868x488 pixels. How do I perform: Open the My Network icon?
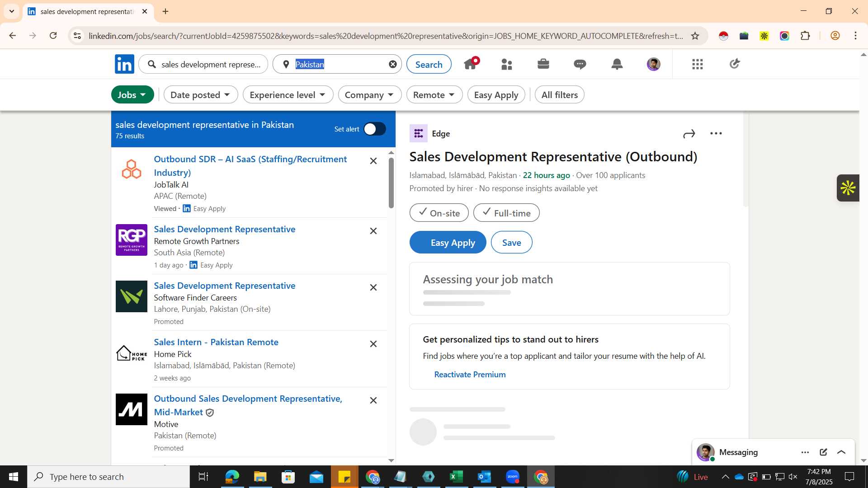(507, 64)
